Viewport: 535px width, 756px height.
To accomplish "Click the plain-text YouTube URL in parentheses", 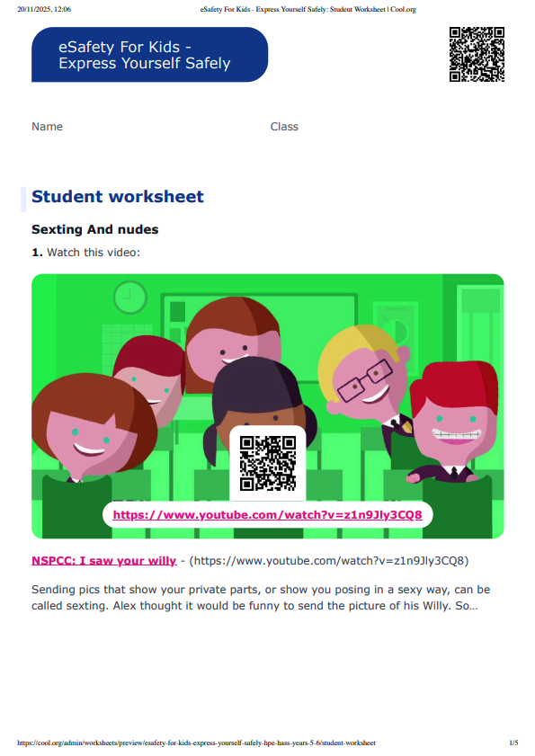I will (x=329, y=561).
